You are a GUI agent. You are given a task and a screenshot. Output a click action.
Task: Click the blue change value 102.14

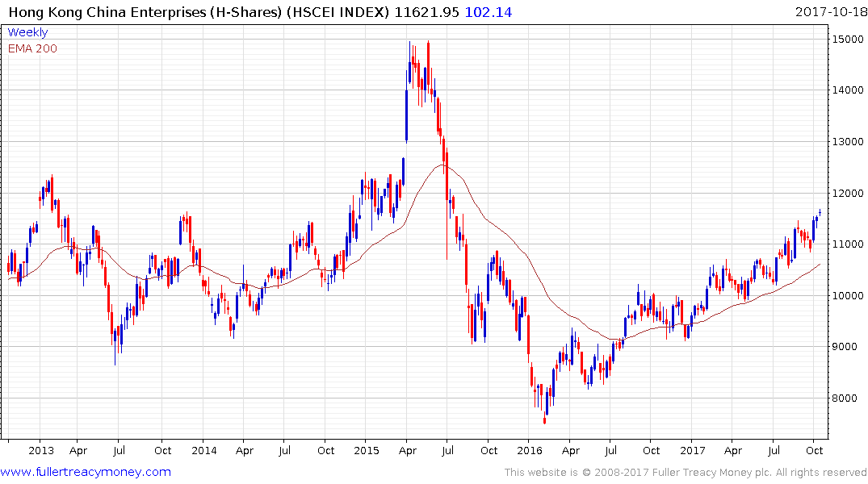(x=489, y=12)
